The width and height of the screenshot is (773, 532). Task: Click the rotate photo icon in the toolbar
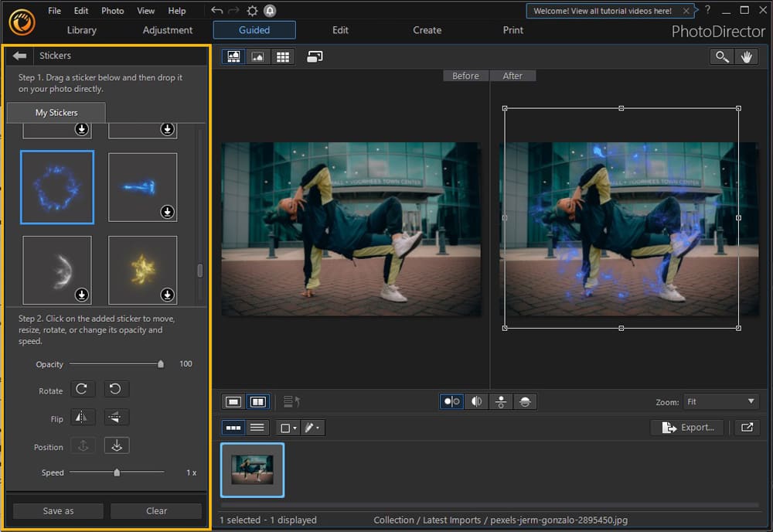coord(315,56)
